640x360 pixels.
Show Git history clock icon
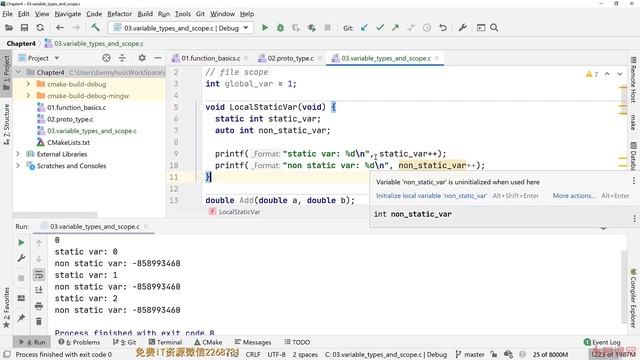coord(427,28)
